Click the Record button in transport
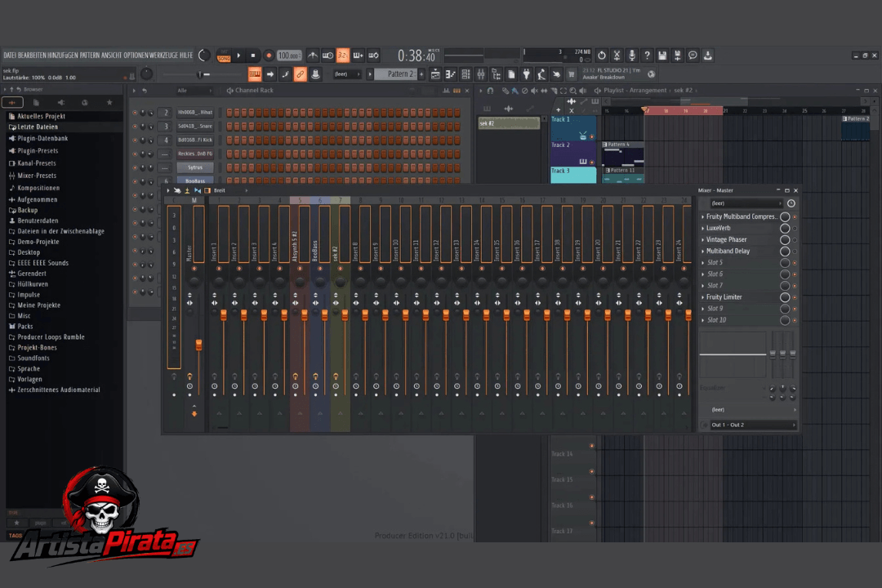The width and height of the screenshot is (882, 588). pyautogui.click(x=269, y=56)
